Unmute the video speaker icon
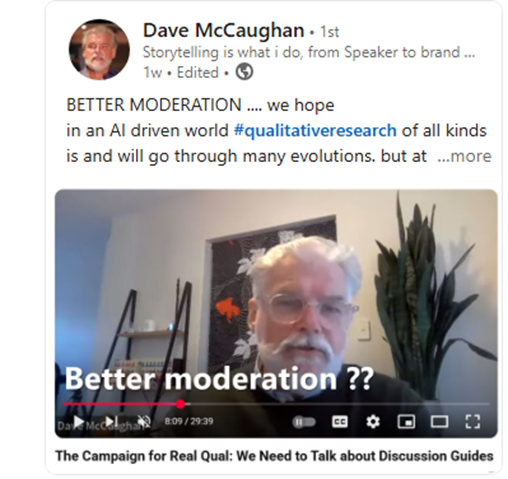The image size is (508, 479). pos(144,422)
